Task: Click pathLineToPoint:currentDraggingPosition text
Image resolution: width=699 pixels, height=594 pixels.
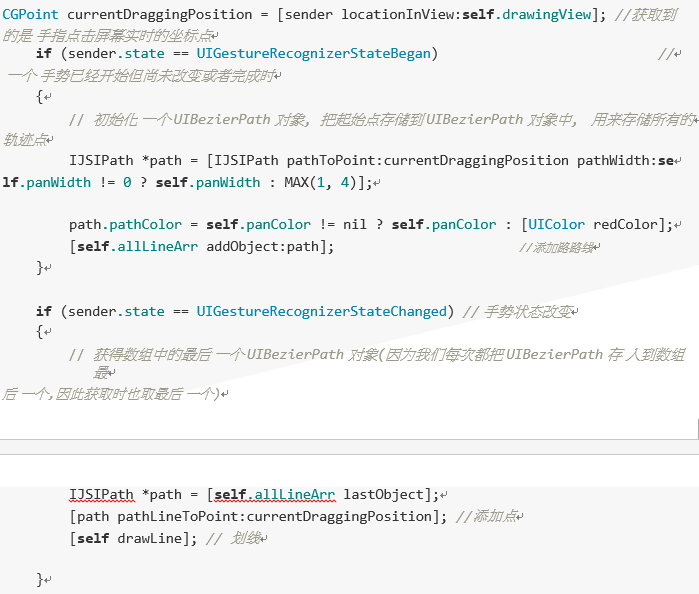Action: pyautogui.click(x=274, y=516)
